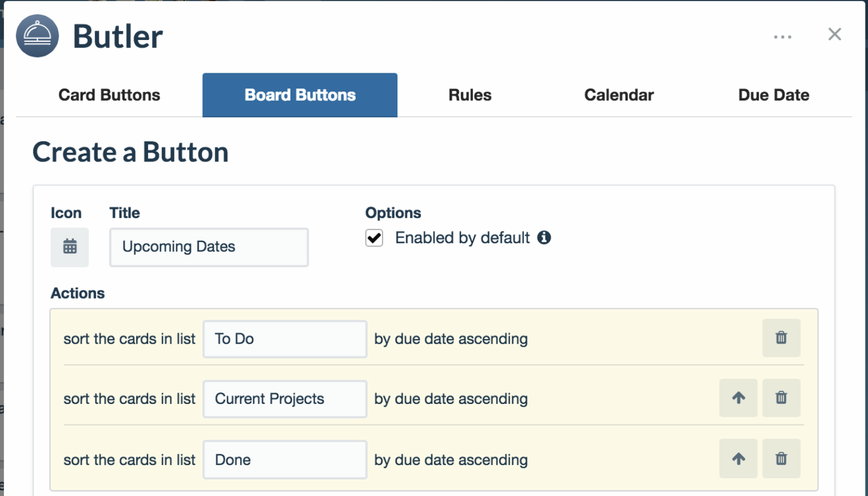Go to the Calendar tab
The height and width of the screenshot is (496, 868).
(619, 95)
